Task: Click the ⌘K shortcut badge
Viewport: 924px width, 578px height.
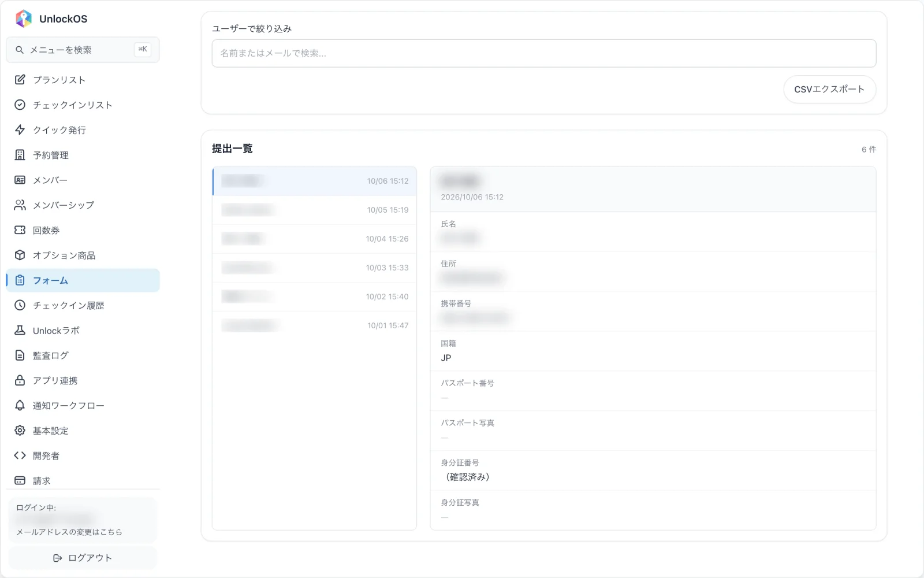Action: pyautogui.click(x=143, y=50)
